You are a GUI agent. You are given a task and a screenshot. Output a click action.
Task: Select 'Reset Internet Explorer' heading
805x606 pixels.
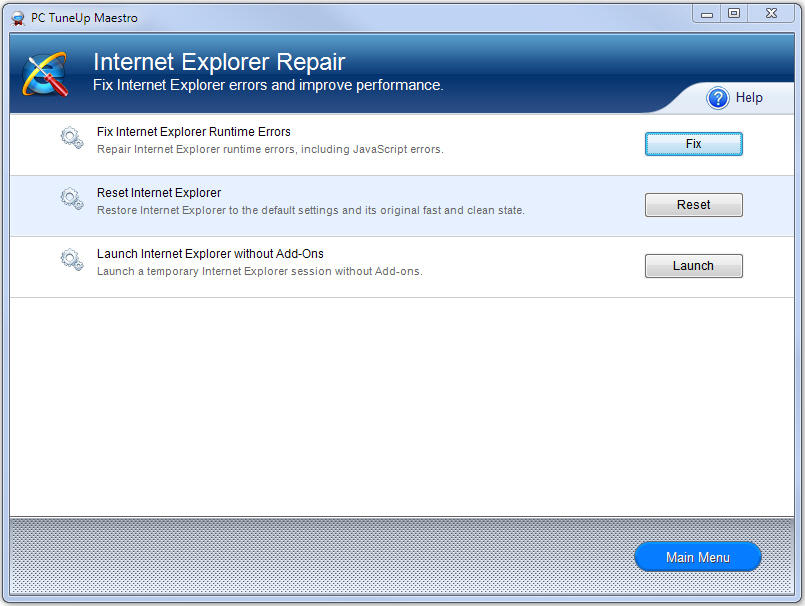click(159, 193)
